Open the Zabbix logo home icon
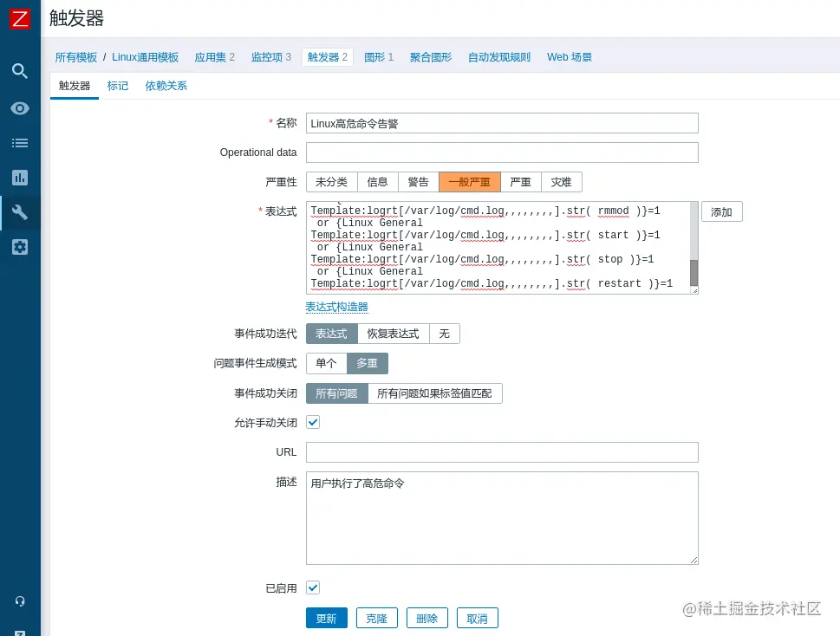840x636 pixels. tap(19, 18)
